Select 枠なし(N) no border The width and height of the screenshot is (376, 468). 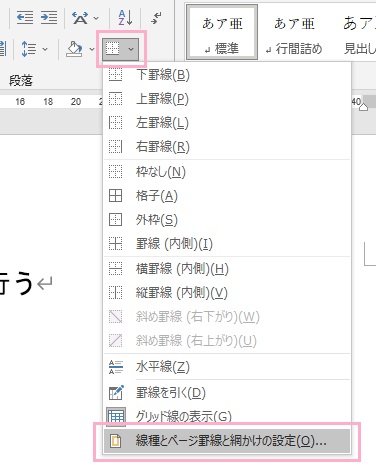click(x=227, y=172)
